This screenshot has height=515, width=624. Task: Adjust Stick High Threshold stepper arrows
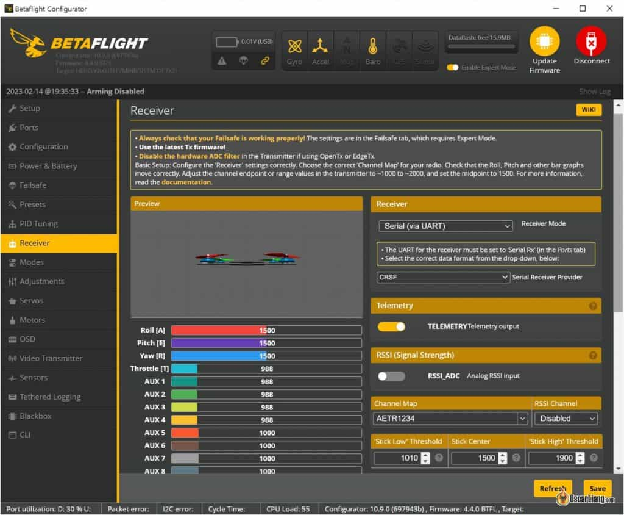pos(580,458)
